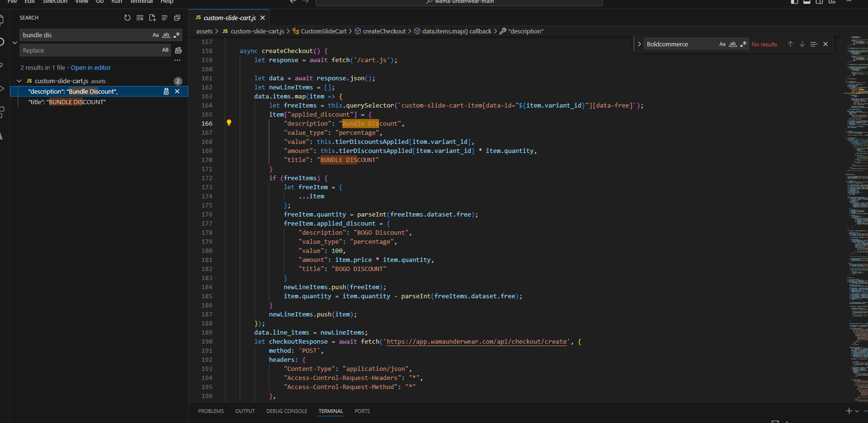This screenshot has height=423, width=868.
Task: Open CustomSlideCart class breadcrumb
Action: click(319, 31)
